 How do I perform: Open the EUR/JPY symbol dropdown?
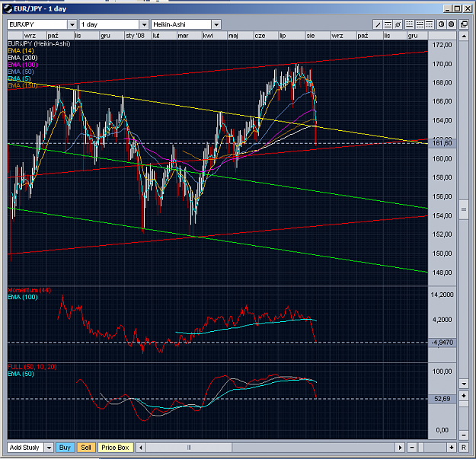click(72, 24)
